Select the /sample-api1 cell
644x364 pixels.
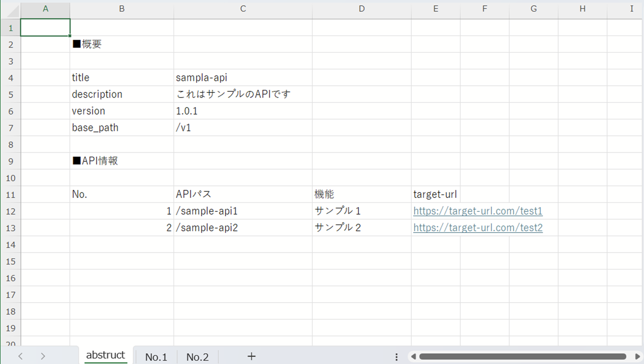click(x=243, y=211)
